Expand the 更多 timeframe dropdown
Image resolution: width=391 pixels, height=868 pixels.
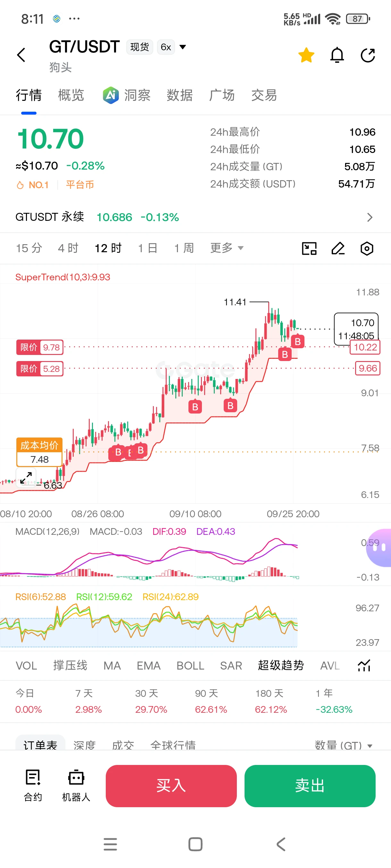coord(227,248)
